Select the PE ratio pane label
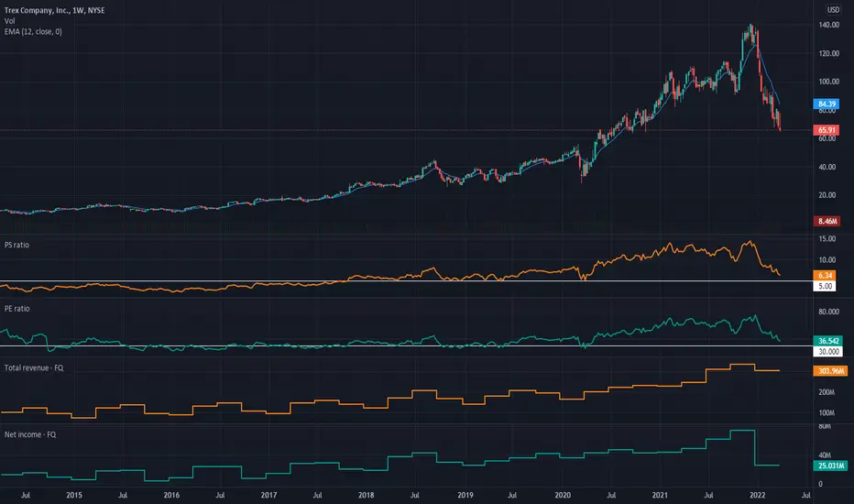This screenshot has height=504, width=854. pyautogui.click(x=22, y=309)
